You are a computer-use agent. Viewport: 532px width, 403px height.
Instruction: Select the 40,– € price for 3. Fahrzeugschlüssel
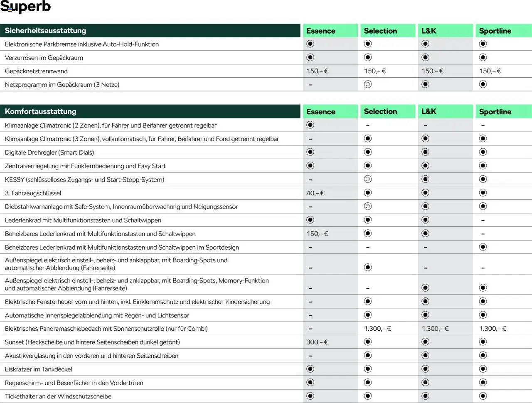coord(315,193)
